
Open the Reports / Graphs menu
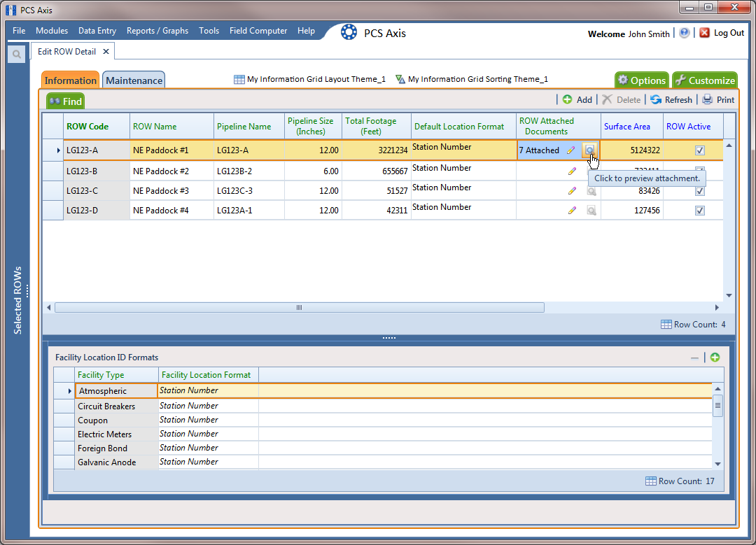[x=157, y=30]
